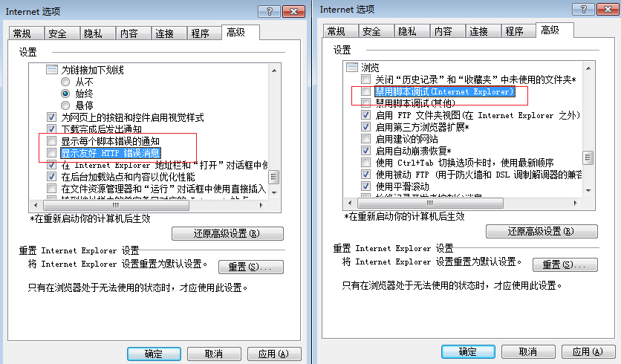This screenshot has width=621, height=364.
Task: Open 内容 tab in left dialog
Action: [133, 33]
